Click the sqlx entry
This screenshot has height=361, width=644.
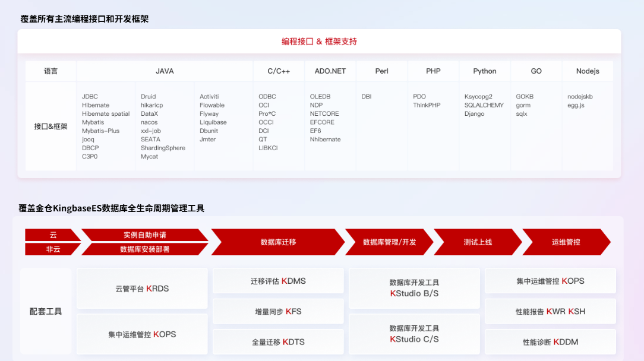pyautogui.click(x=522, y=114)
